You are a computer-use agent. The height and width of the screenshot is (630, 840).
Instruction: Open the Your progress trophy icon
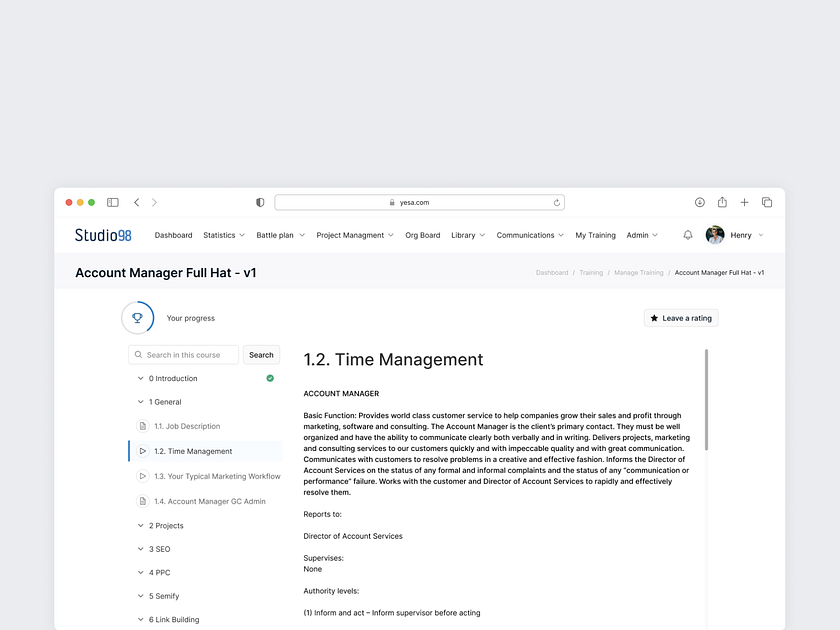pos(138,317)
